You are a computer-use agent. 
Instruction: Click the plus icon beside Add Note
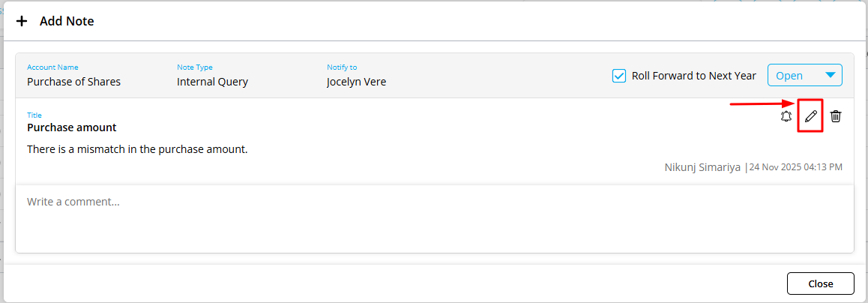tap(22, 21)
